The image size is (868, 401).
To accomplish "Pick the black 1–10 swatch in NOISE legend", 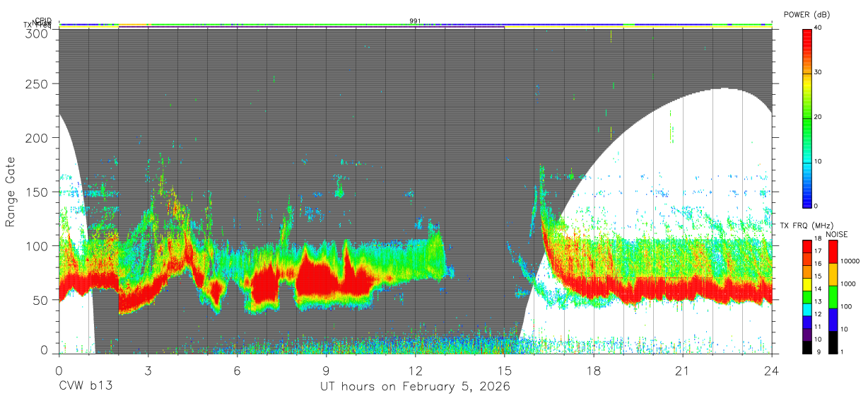I will click(x=833, y=341).
